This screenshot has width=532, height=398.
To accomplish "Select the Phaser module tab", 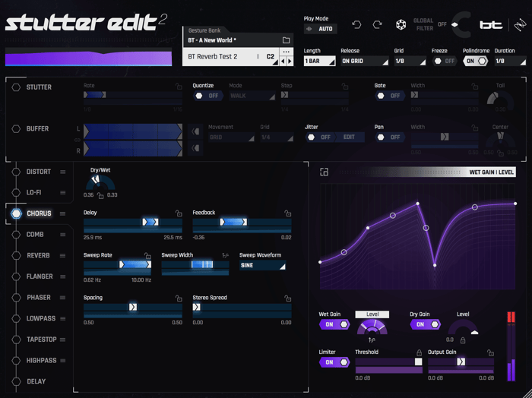I will (x=39, y=298).
